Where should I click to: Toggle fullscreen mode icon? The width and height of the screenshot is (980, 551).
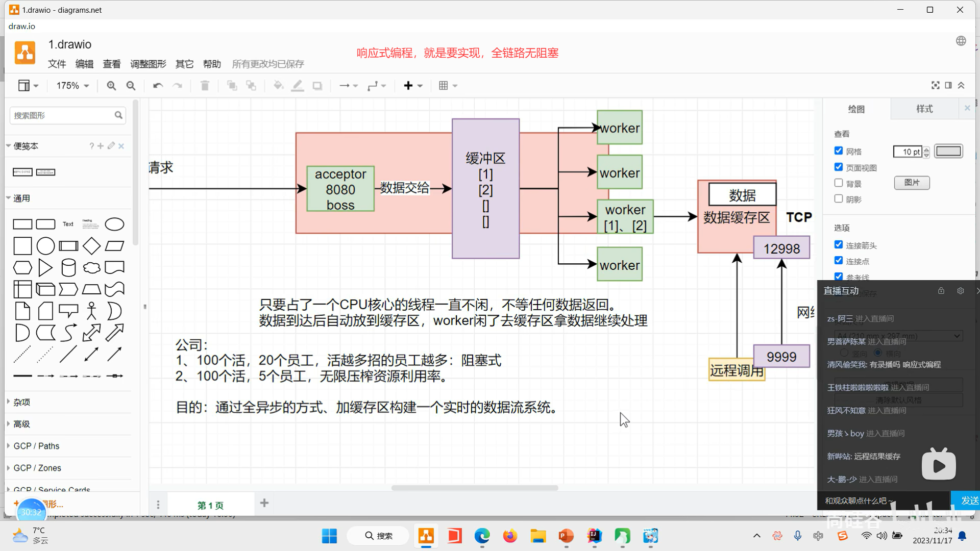[x=935, y=85]
